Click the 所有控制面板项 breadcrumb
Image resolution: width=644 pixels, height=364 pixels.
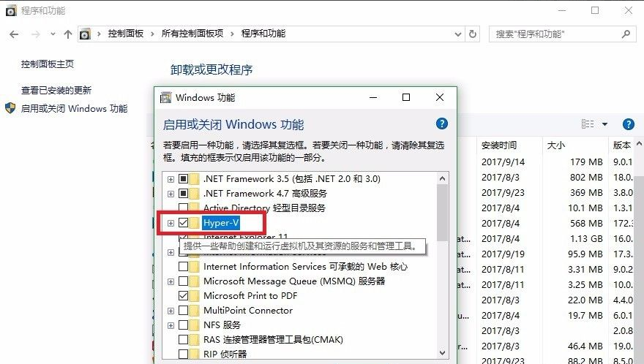[192, 34]
